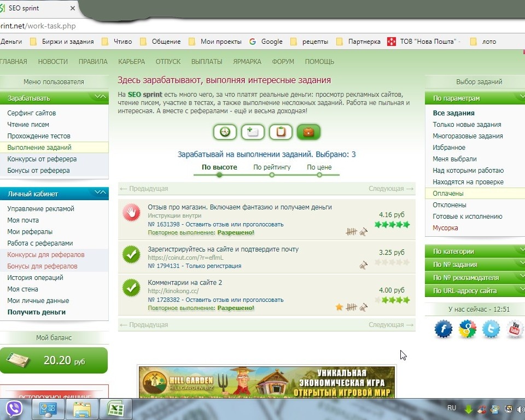This screenshot has height=420, width=525.
Task: Click the Google bookmark in bookmarks bar
Action: 266,42
